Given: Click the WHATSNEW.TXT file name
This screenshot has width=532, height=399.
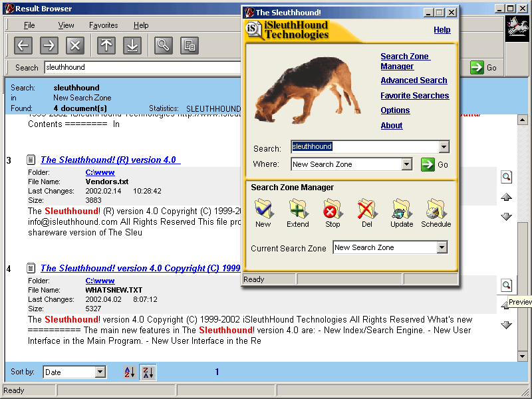Looking at the screenshot, I should [x=114, y=290].
